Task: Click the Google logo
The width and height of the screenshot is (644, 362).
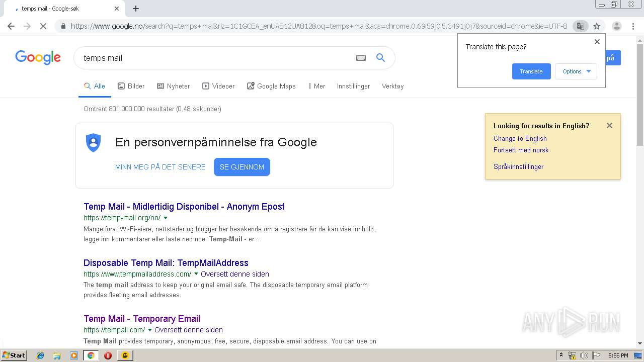Action: [x=38, y=57]
